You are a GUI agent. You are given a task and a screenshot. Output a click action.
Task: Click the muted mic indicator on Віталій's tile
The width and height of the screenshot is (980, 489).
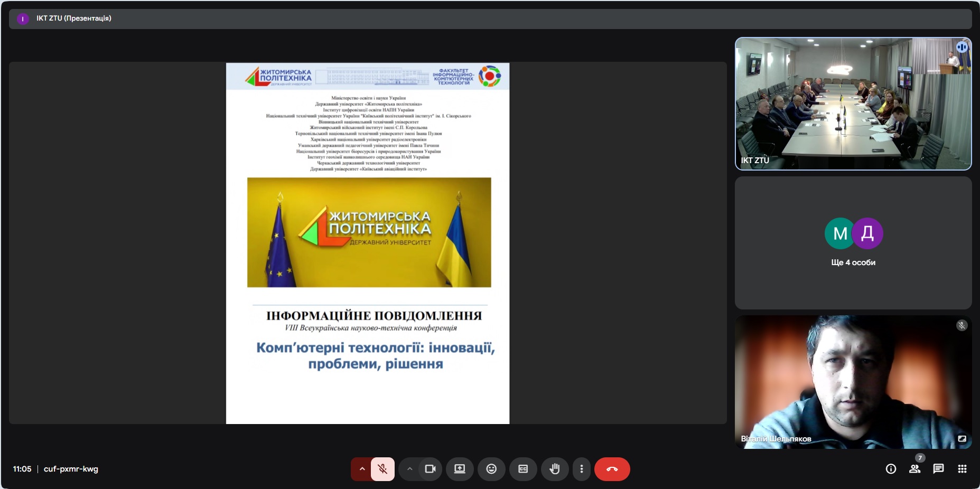962,325
